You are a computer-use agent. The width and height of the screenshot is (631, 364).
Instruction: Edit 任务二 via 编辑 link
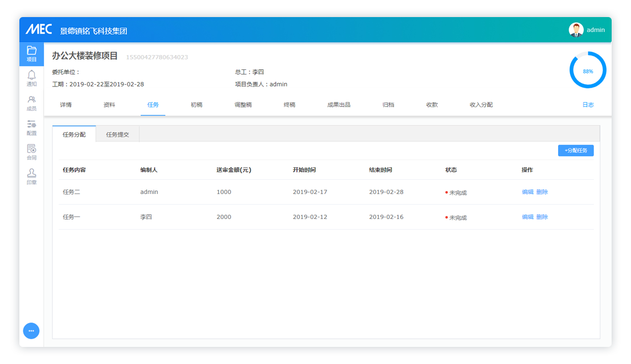coord(527,192)
